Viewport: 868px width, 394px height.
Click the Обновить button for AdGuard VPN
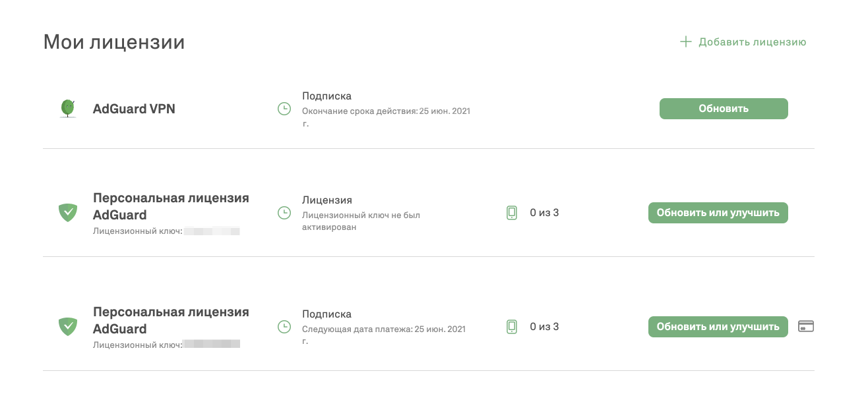724,109
